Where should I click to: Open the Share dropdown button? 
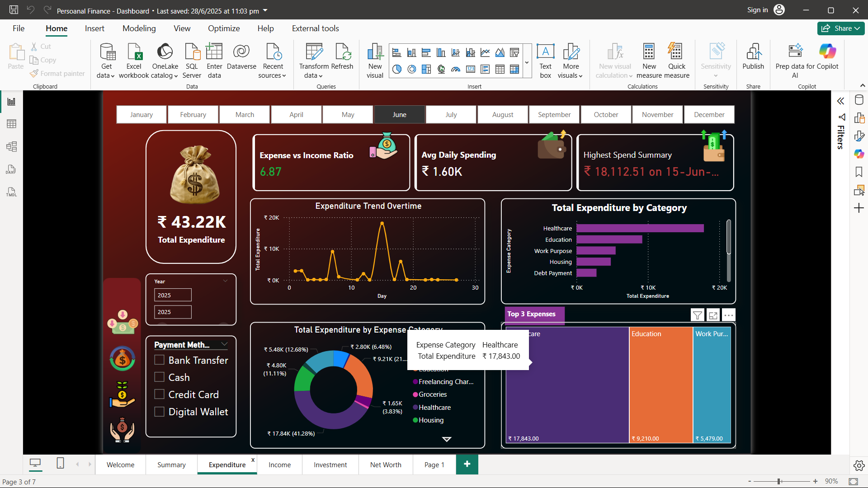[841, 28]
